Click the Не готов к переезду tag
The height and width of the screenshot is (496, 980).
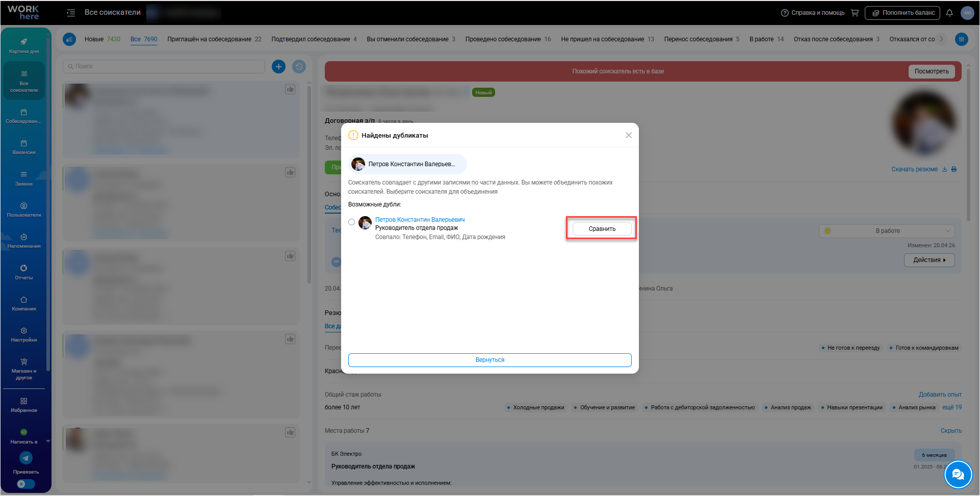pos(850,348)
